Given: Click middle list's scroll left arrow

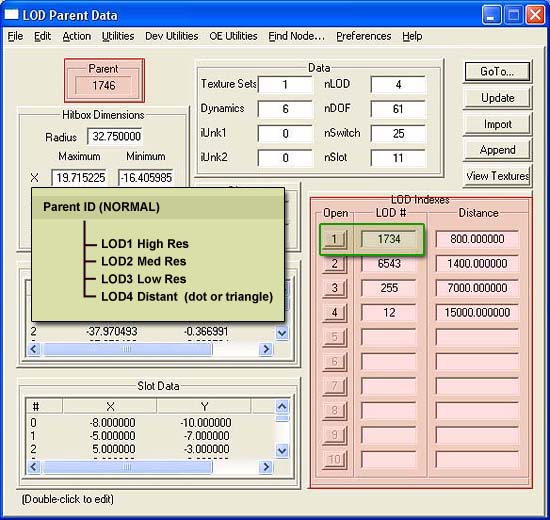Looking at the screenshot, I should click(34, 349).
